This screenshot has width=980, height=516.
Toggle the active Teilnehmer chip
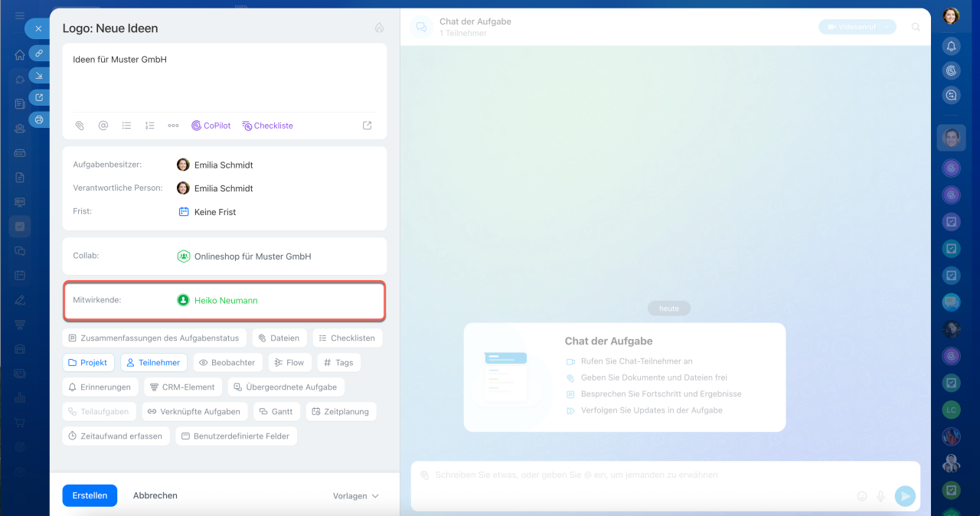point(154,362)
